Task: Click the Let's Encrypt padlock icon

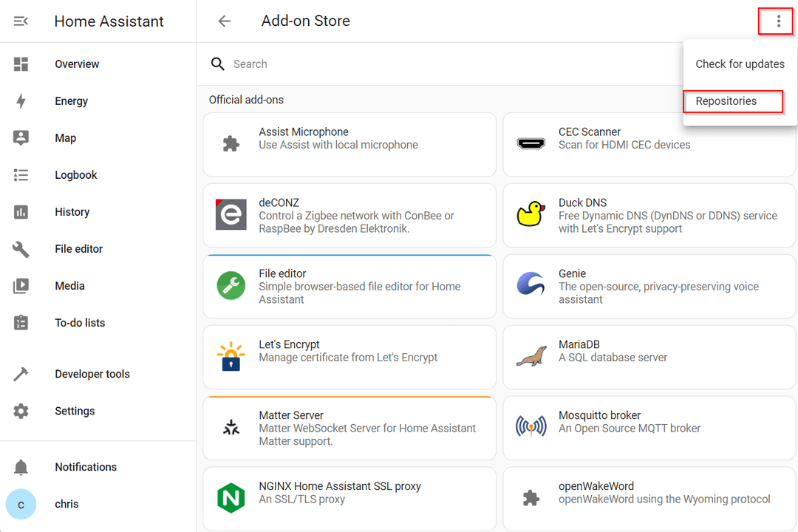Action: 231,356
